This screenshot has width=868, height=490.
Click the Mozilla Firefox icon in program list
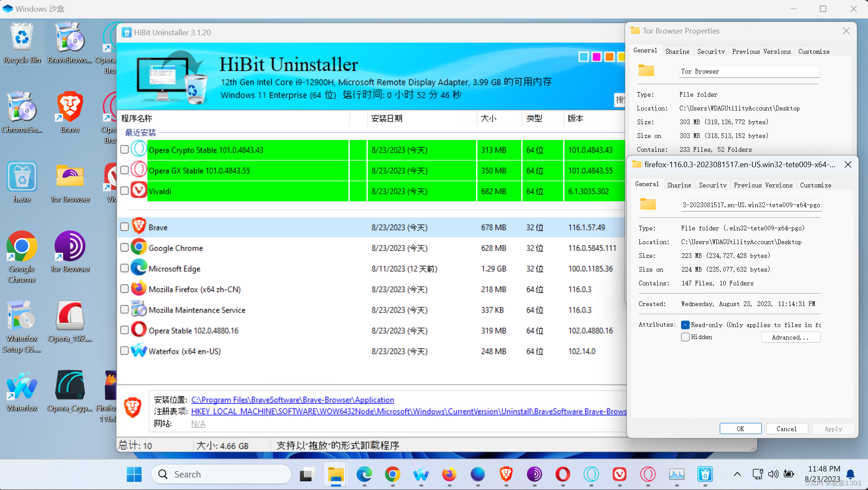tap(139, 289)
